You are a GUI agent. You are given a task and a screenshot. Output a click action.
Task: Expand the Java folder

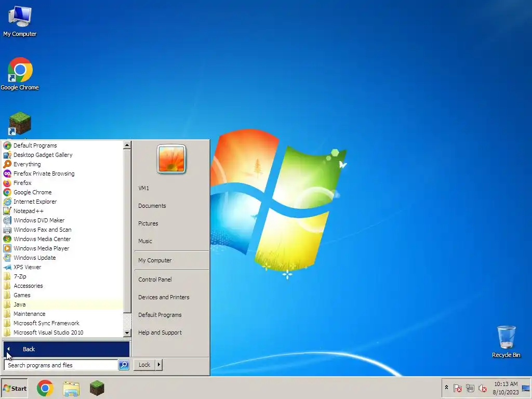click(63, 304)
